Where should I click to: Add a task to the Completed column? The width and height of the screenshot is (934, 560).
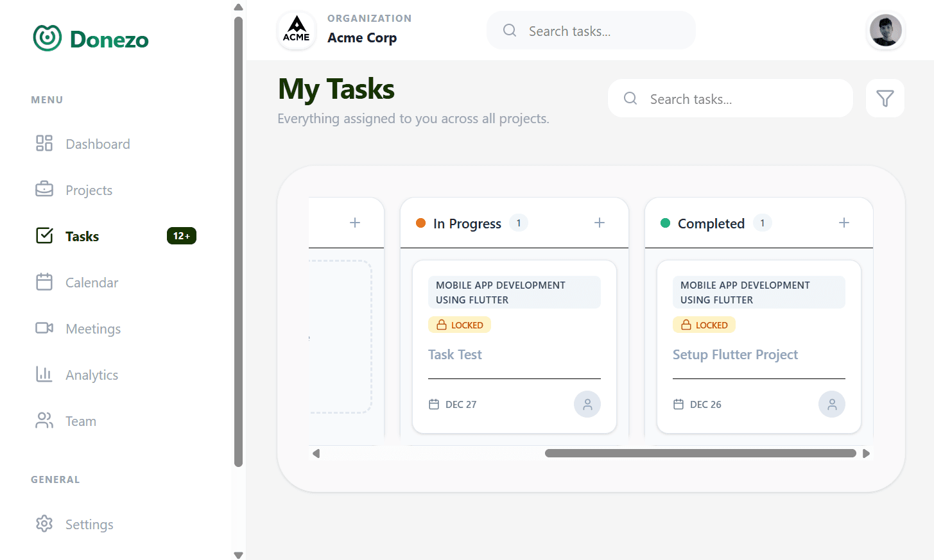(x=843, y=223)
